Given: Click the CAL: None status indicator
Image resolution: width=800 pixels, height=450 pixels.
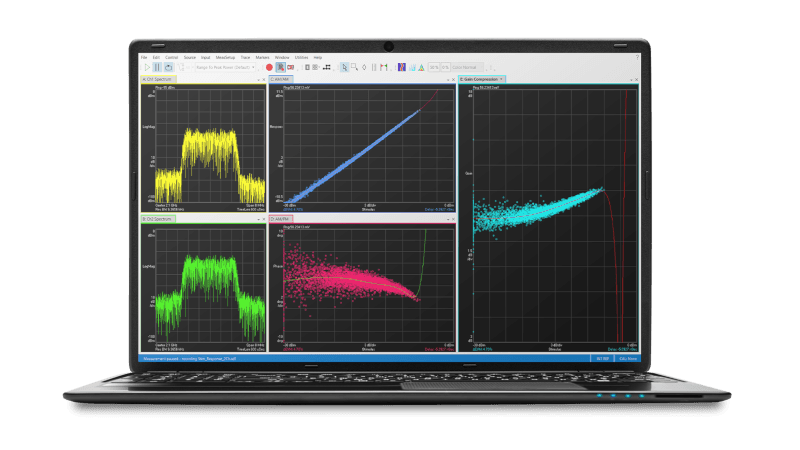Looking at the screenshot, I should pyautogui.click(x=627, y=356).
